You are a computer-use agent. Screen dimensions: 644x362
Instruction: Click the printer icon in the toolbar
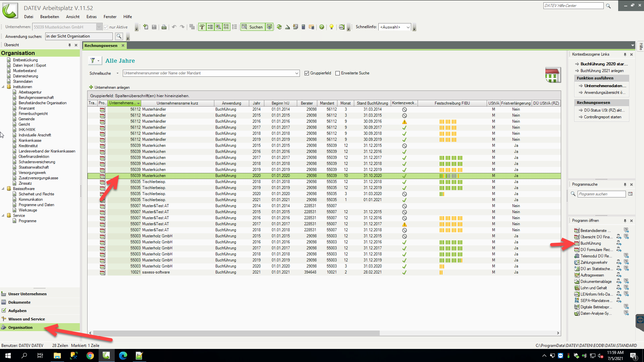(x=164, y=27)
